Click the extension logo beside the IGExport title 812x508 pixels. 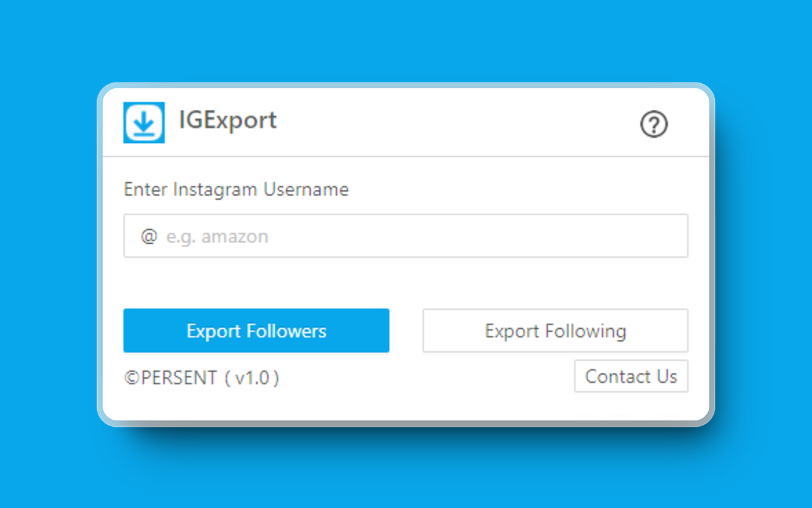(144, 123)
